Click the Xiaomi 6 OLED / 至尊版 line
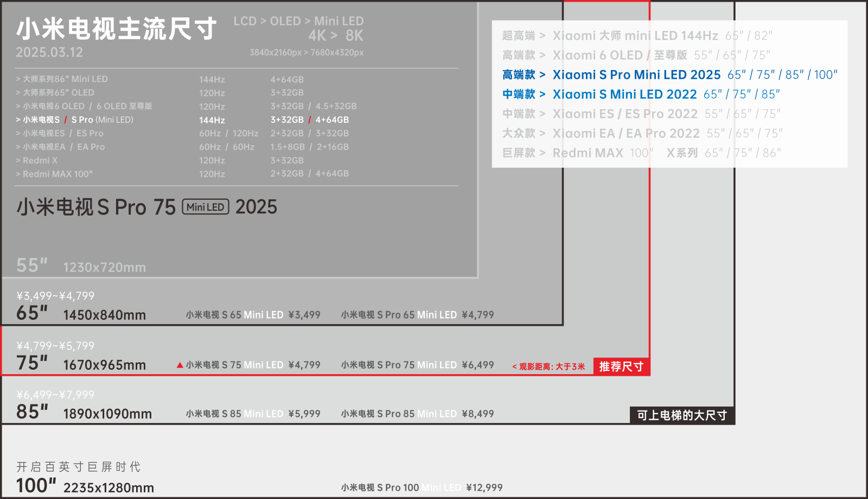 (x=636, y=55)
